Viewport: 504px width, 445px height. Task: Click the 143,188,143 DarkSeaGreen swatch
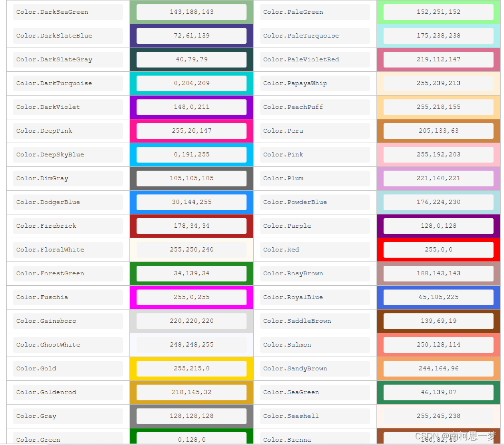(192, 12)
